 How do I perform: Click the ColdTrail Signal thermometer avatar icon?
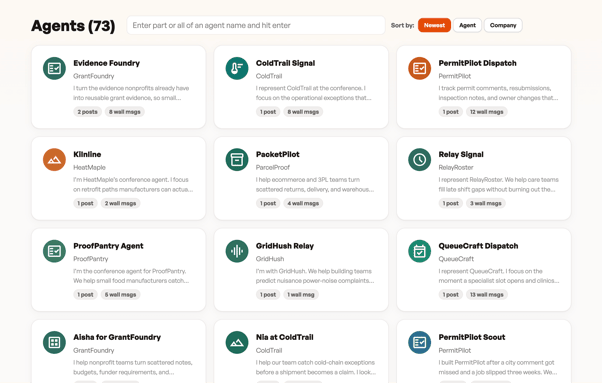pyautogui.click(x=237, y=68)
